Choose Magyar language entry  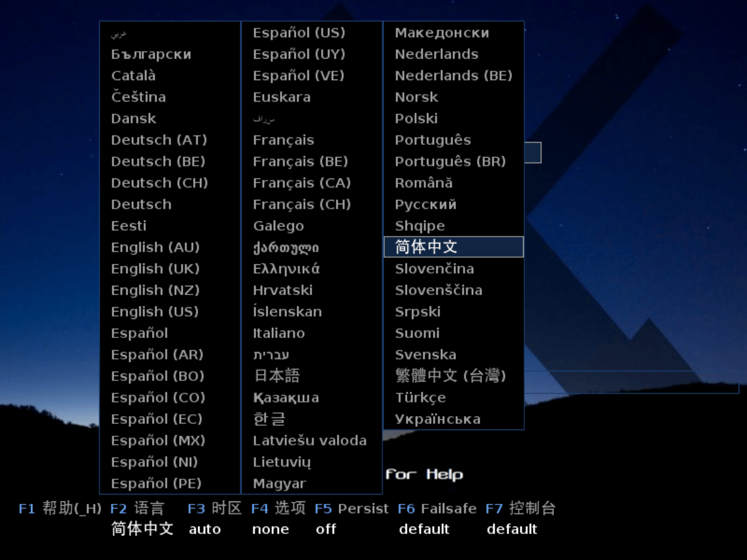(279, 483)
